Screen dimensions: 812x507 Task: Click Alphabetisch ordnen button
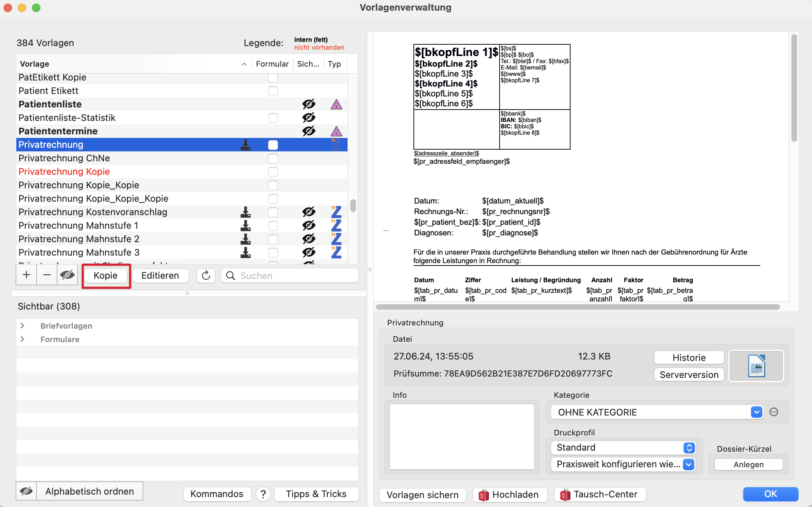(x=90, y=491)
